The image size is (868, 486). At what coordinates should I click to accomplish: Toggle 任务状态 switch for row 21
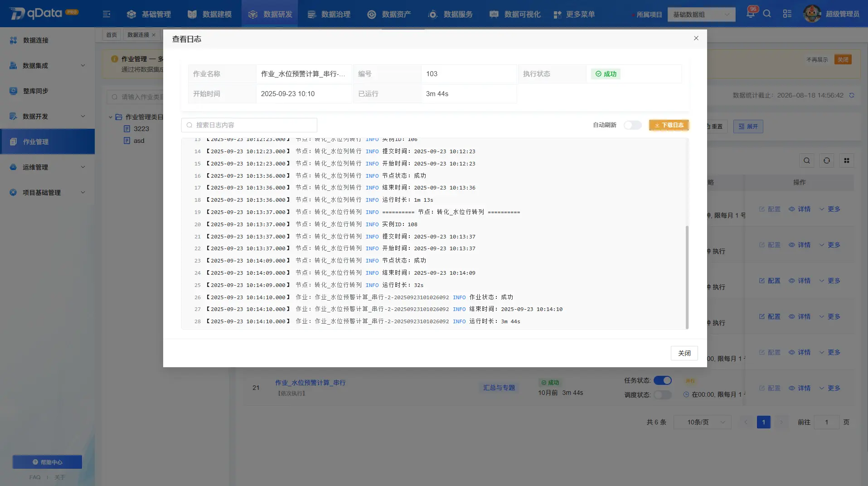click(x=663, y=380)
